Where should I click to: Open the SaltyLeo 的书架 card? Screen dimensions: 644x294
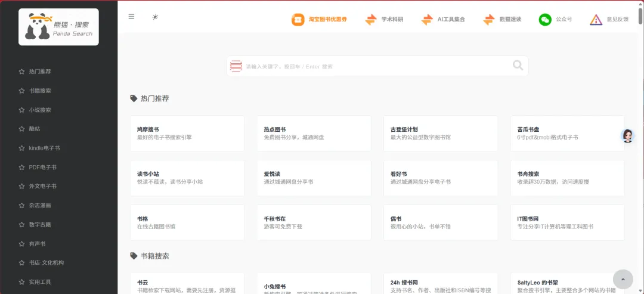tap(568, 283)
